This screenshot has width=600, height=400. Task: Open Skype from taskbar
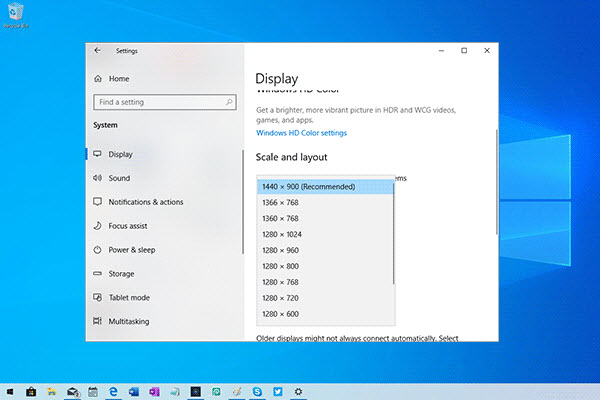[257, 392]
